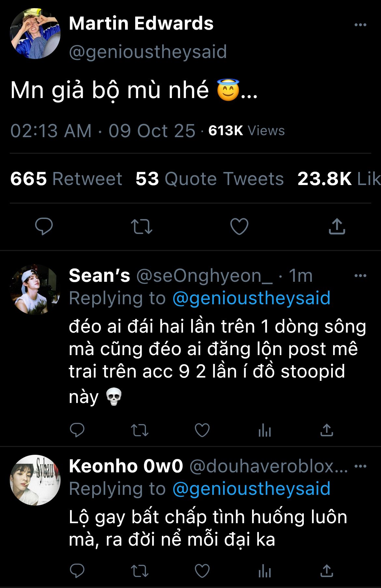Screen dimensions: 381x588
Task: Open the 53 Quote Tweets list
Action: pos(209,179)
